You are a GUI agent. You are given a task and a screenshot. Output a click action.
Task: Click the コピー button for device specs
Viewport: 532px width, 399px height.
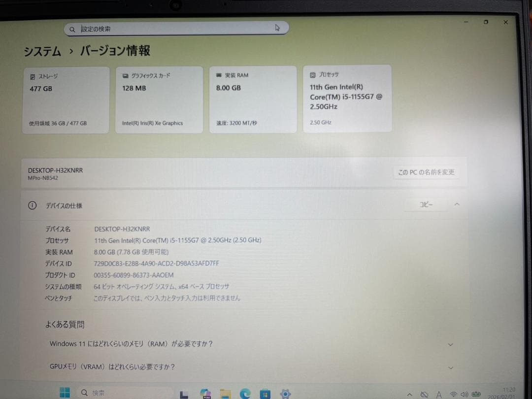tap(426, 204)
